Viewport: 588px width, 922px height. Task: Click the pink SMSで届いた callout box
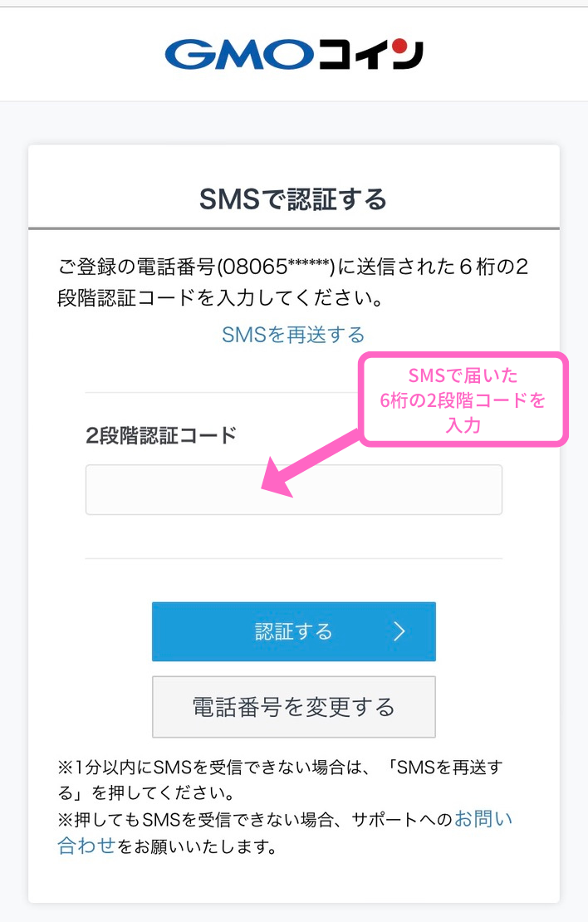[x=463, y=400]
